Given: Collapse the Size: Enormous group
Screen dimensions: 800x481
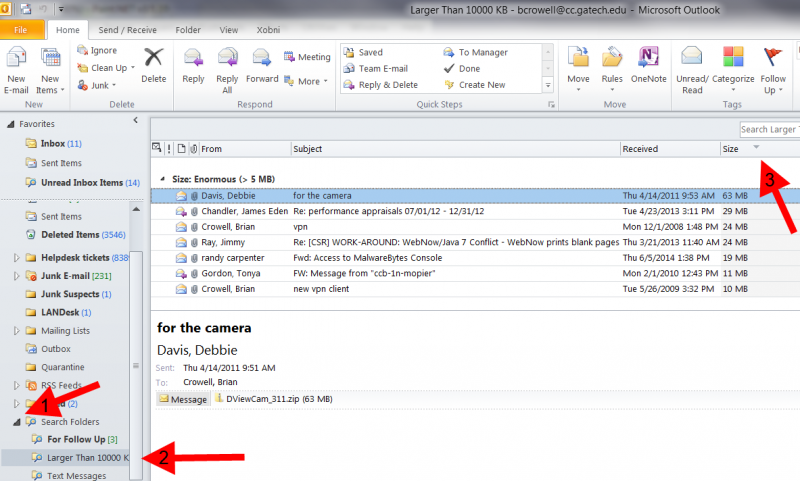Looking at the screenshot, I should [x=163, y=180].
